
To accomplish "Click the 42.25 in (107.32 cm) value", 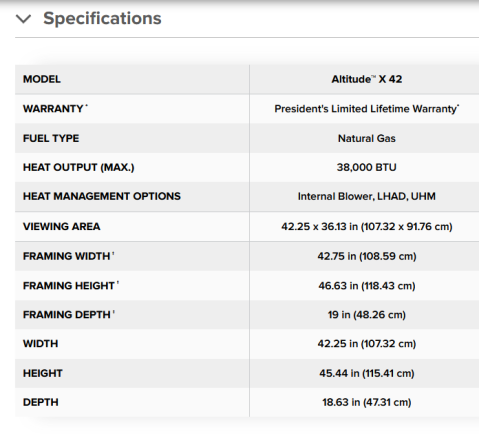I will pos(367,344).
